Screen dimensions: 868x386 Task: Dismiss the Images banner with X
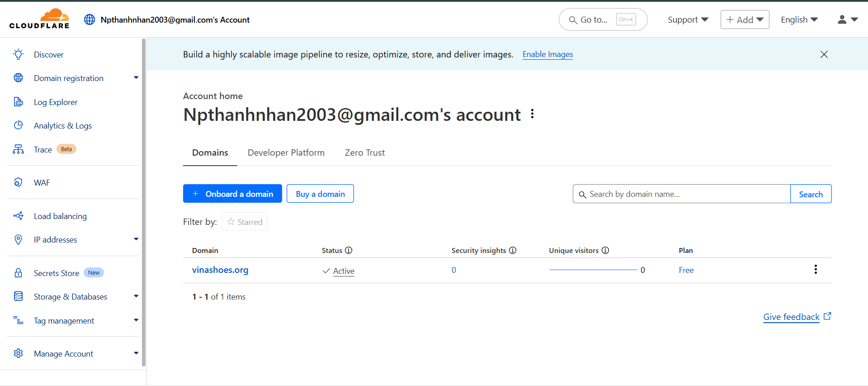824,54
